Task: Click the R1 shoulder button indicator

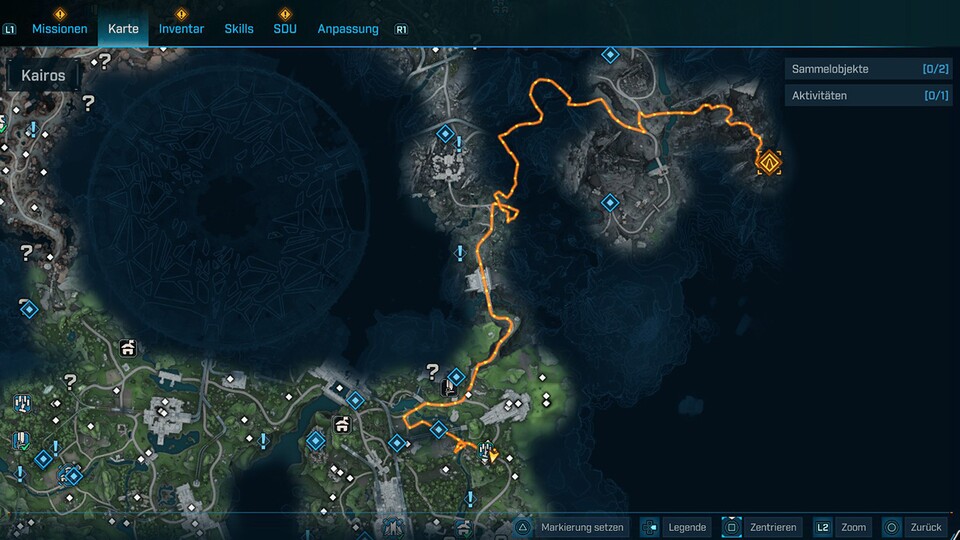Action: [400, 29]
